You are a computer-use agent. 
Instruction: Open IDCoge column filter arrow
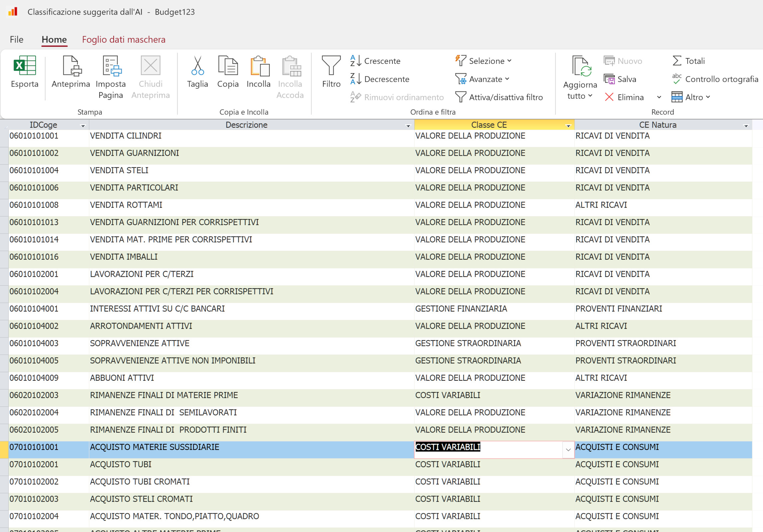pos(83,126)
